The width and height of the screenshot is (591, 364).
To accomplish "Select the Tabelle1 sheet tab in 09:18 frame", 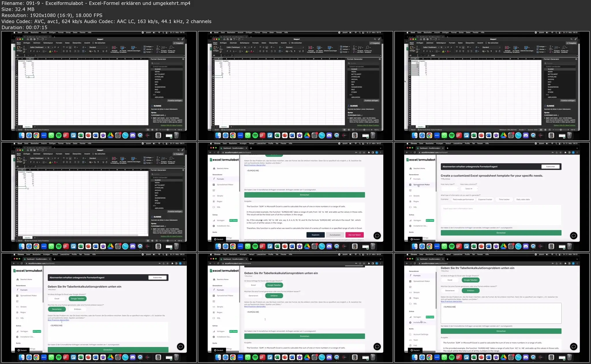I will pyautogui.click(x=28, y=127).
